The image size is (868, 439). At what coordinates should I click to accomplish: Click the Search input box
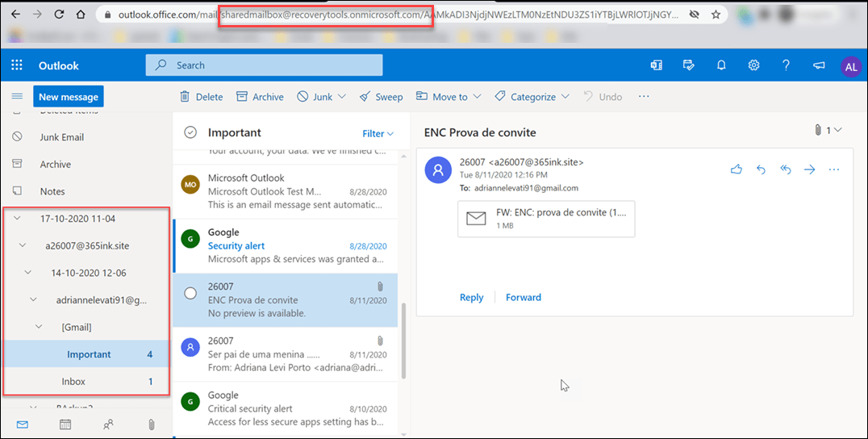point(264,65)
